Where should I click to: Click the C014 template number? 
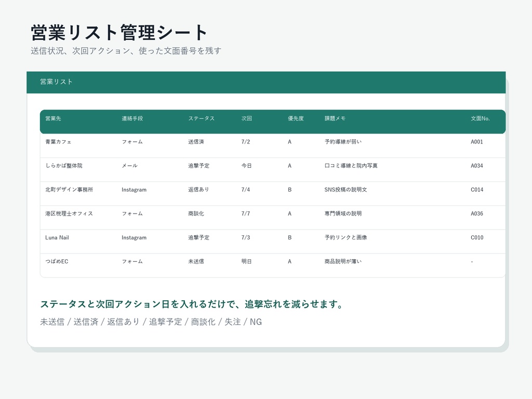(477, 190)
